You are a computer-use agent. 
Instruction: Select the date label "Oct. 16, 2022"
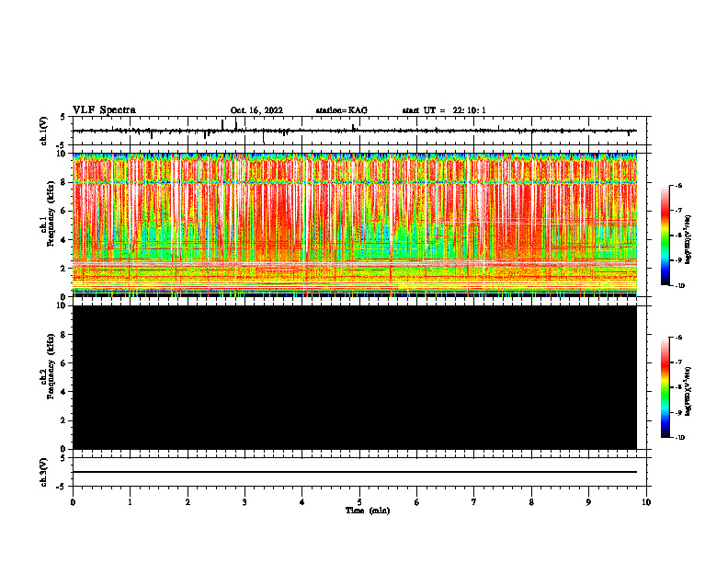256,110
